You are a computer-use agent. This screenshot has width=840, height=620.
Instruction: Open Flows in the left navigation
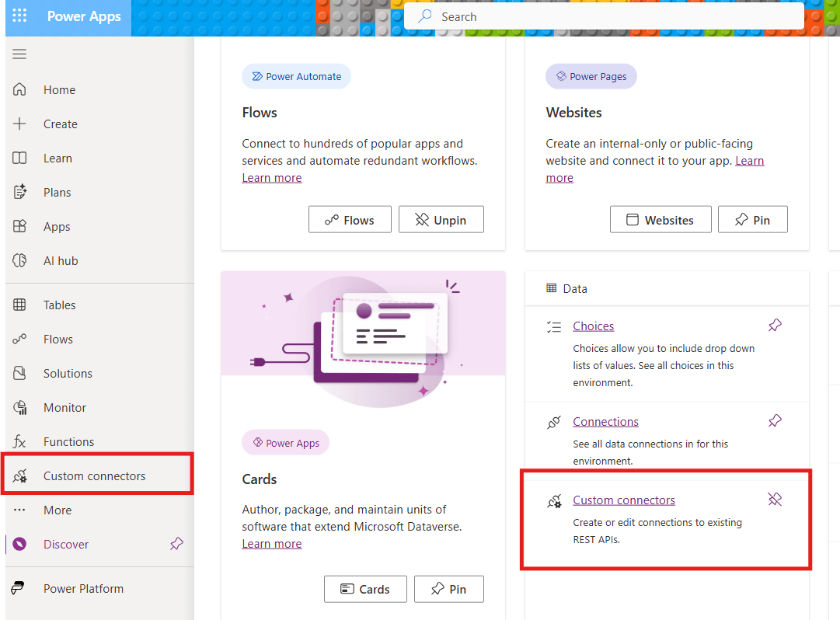click(x=99, y=339)
